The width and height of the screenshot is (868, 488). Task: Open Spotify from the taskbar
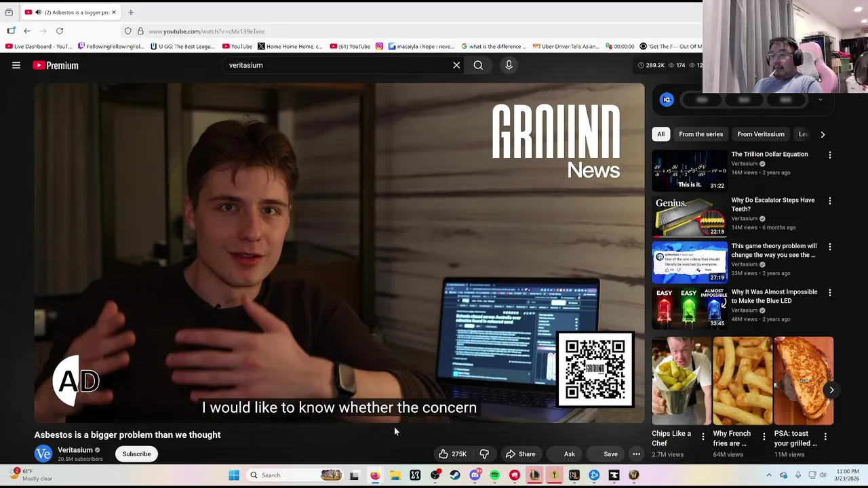pos(494,475)
